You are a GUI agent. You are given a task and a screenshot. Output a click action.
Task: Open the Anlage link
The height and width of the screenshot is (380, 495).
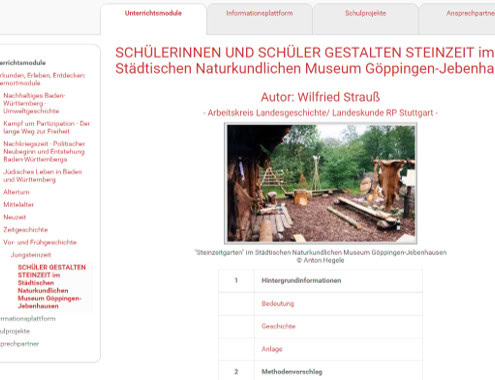(272, 349)
